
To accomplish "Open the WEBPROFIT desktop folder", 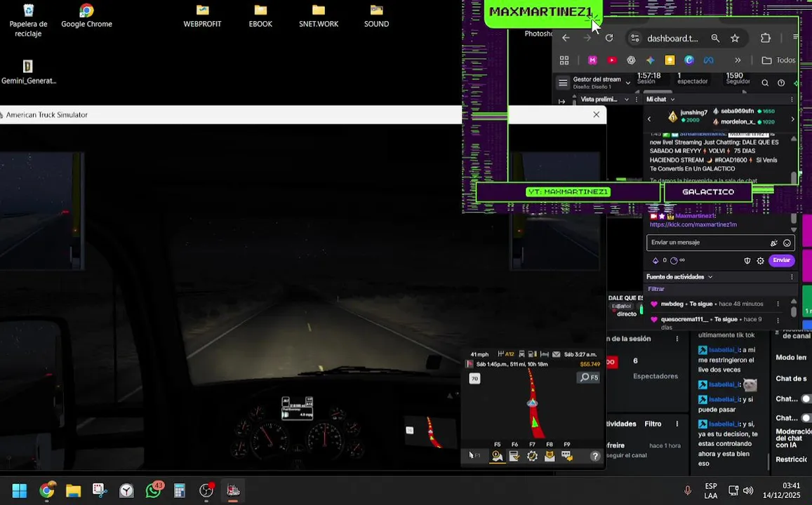I will (203, 15).
